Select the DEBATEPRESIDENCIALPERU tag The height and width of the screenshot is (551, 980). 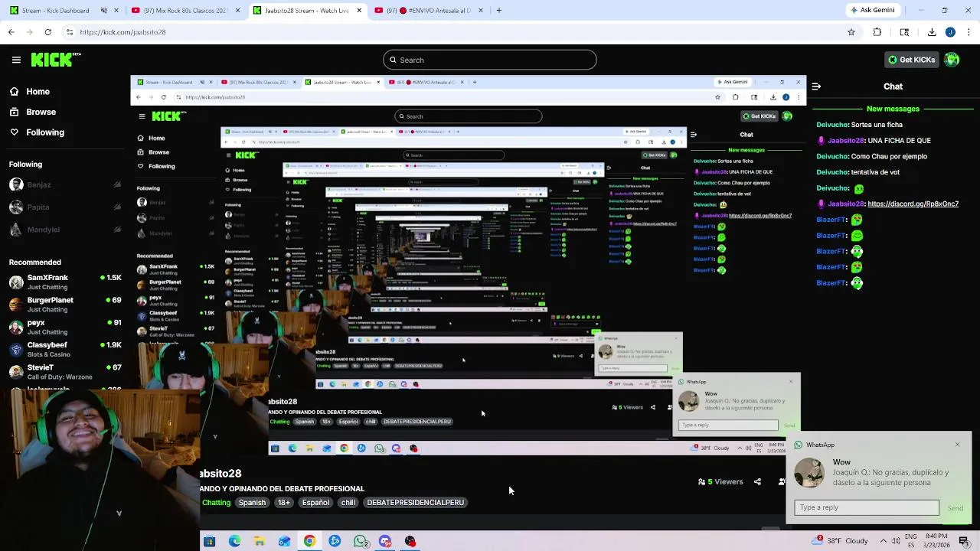click(415, 503)
